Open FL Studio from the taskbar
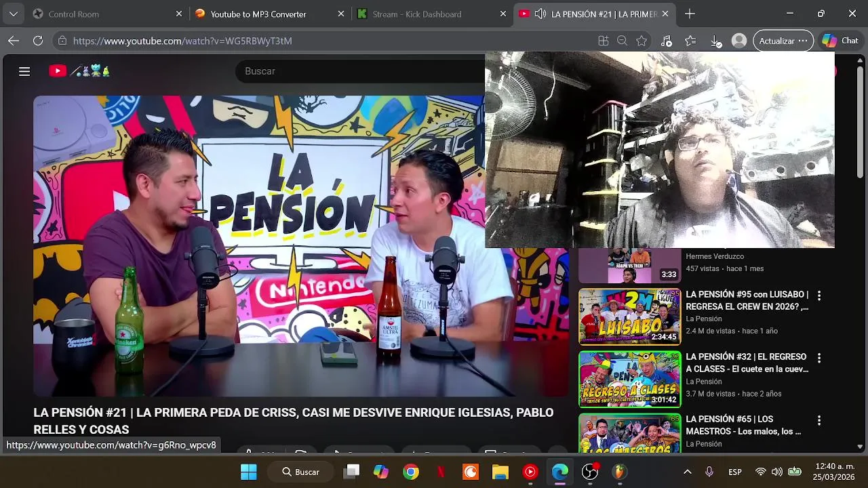 [620, 472]
